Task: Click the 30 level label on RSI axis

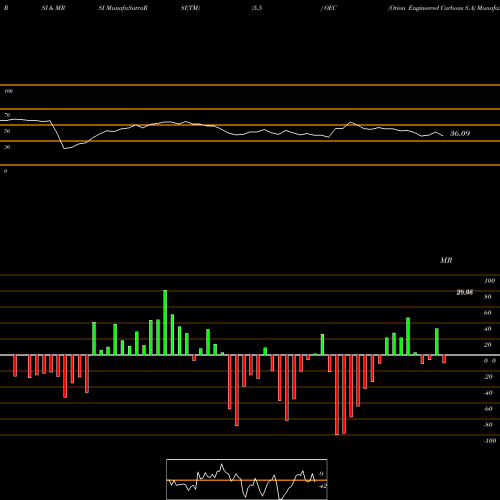Action: tap(7, 147)
